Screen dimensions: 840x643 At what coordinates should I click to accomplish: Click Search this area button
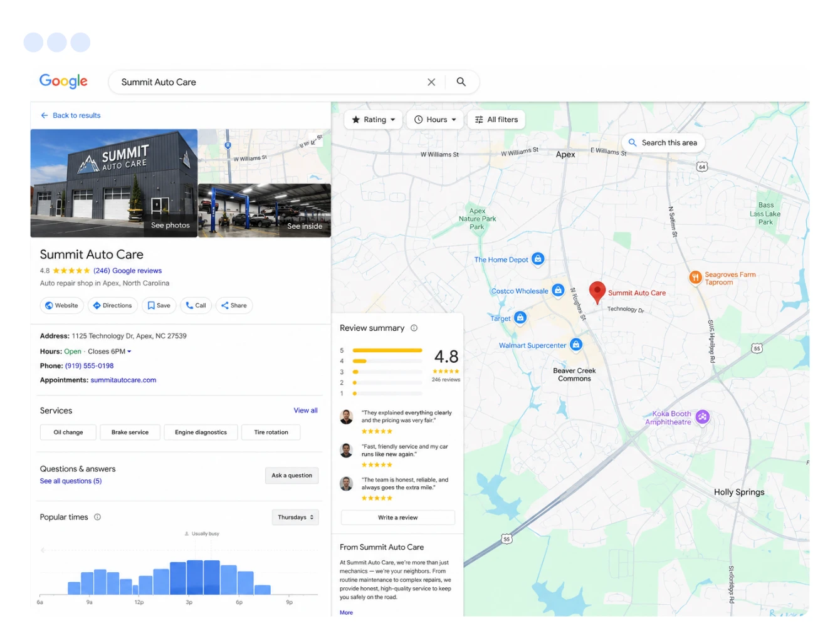(663, 143)
